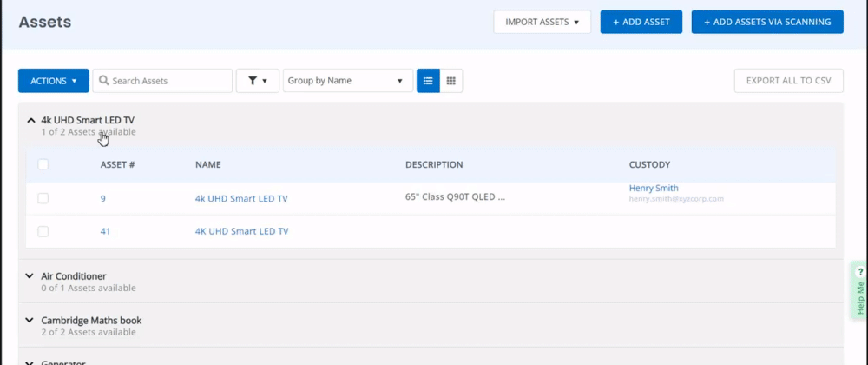Check the box for asset 41
This screenshot has height=365, width=868.
(x=43, y=231)
